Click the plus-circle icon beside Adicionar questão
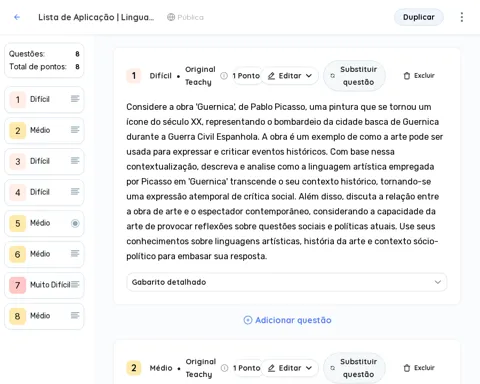480x384 pixels. tap(248, 320)
